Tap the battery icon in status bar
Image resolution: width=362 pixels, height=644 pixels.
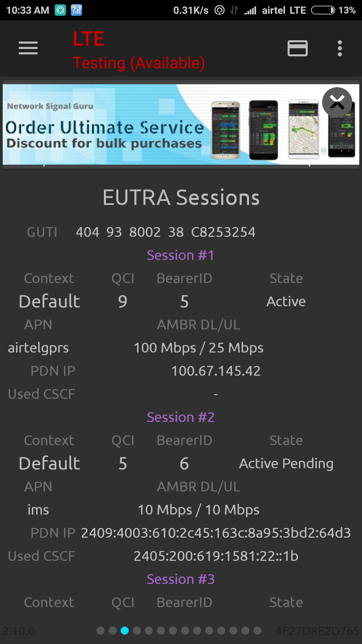tap(323, 10)
